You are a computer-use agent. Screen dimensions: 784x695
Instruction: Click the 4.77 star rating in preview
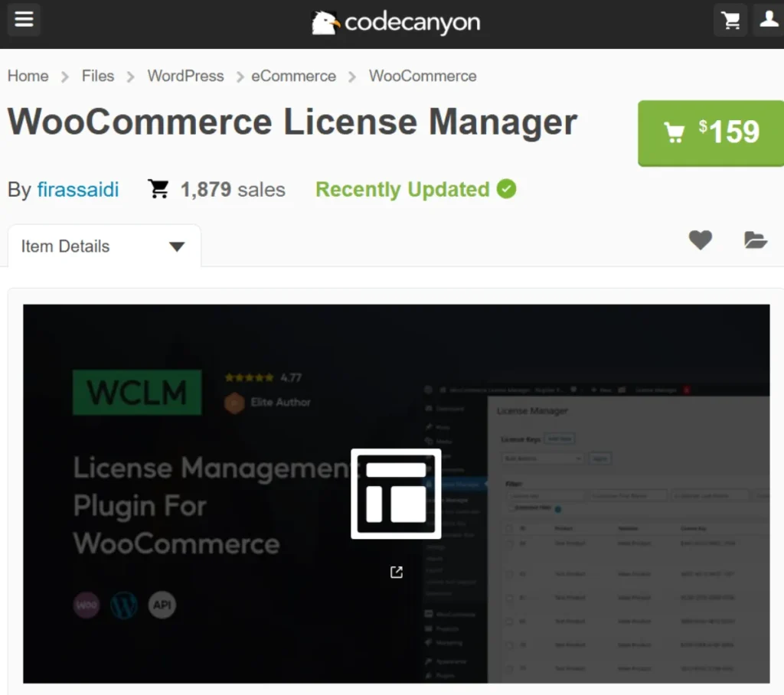click(263, 377)
